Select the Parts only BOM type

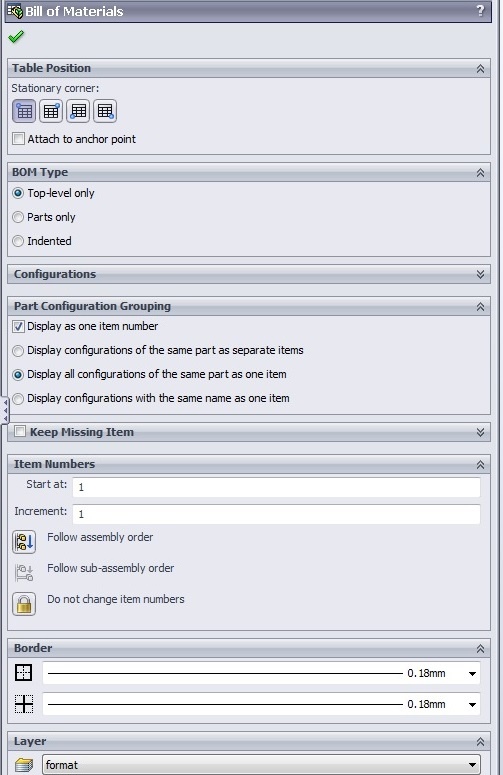click(x=18, y=217)
